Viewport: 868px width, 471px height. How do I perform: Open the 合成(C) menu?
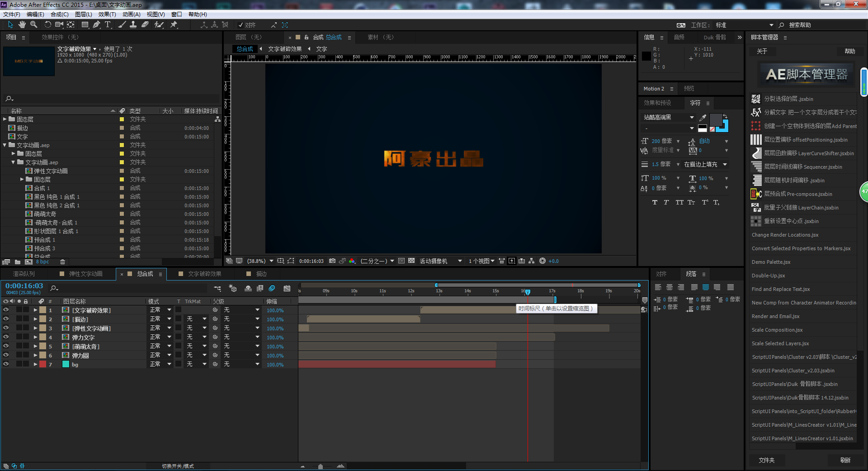tap(59, 14)
